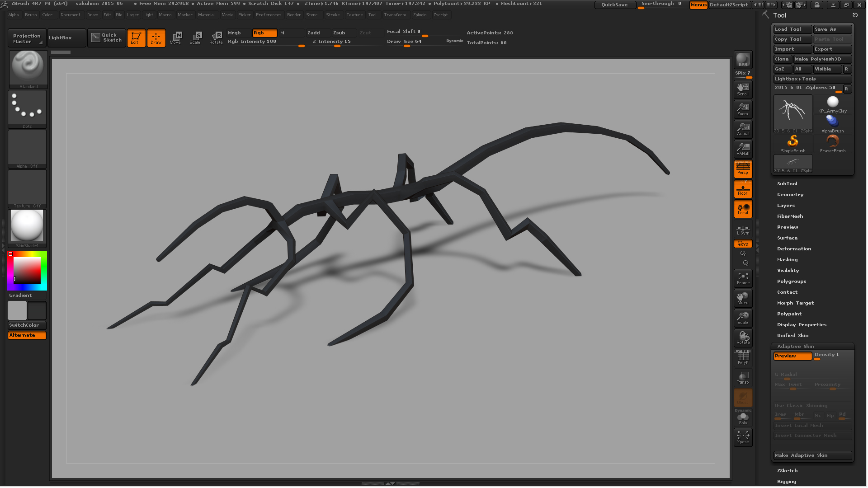Toggle Persp perspective view
Image resolution: width=868 pixels, height=488 pixels.
pyautogui.click(x=743, y=169)
